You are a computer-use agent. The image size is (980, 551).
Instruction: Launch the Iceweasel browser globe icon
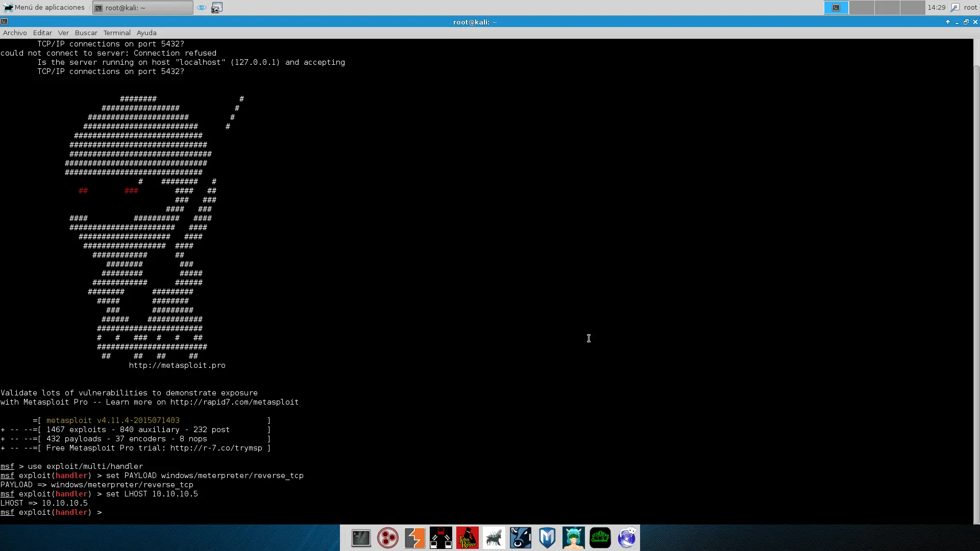(627, 538)
